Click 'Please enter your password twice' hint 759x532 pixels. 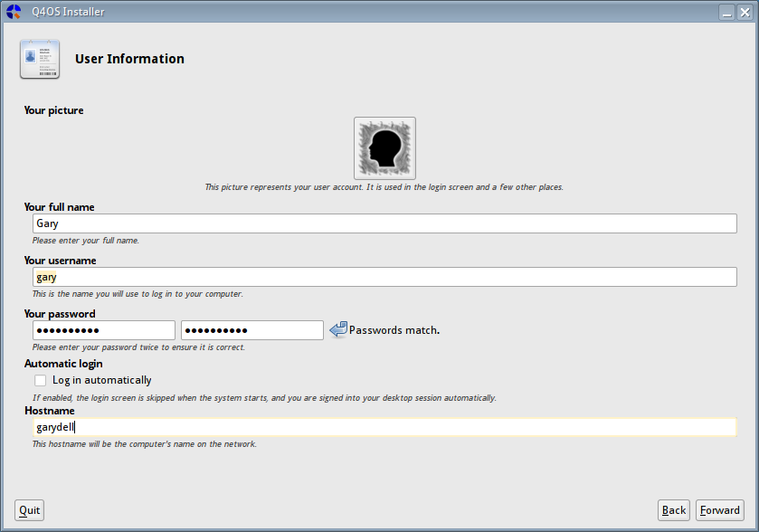click(x=138, y=347)
